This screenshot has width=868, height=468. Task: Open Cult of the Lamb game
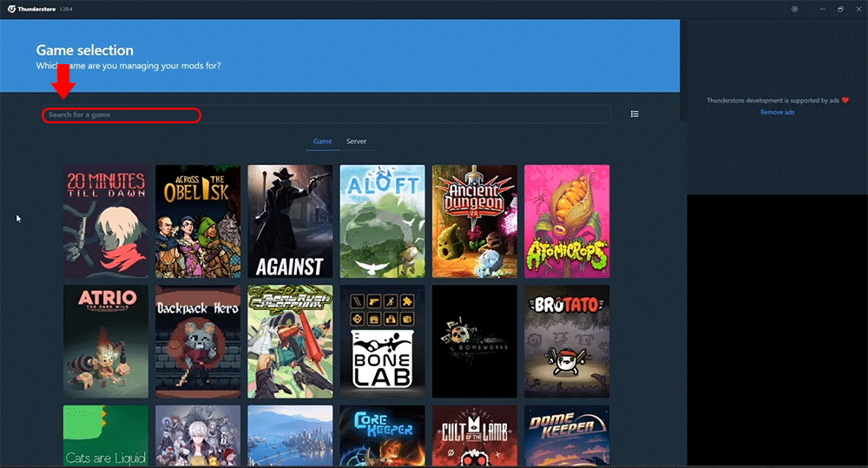[x=475, y=435]
